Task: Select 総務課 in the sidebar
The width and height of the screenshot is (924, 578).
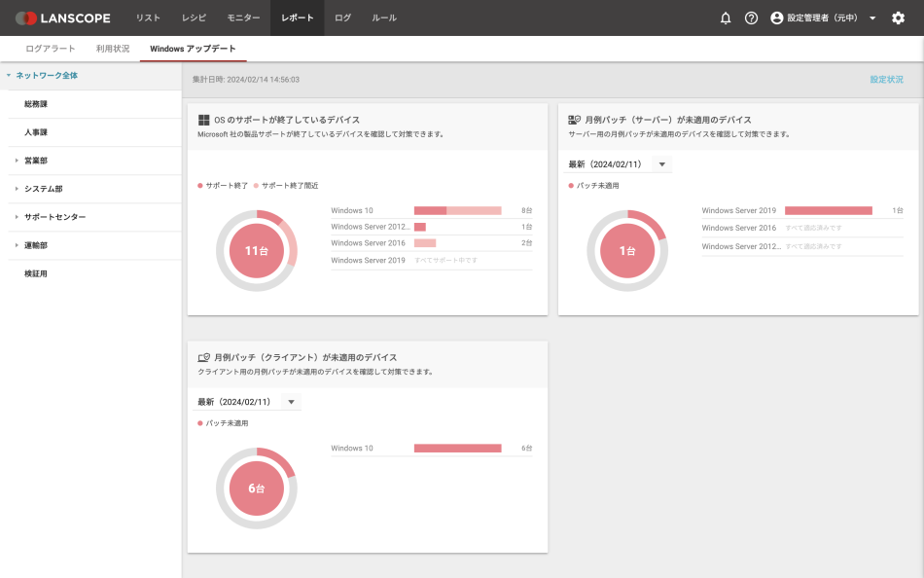Action: tap(36, 104)
